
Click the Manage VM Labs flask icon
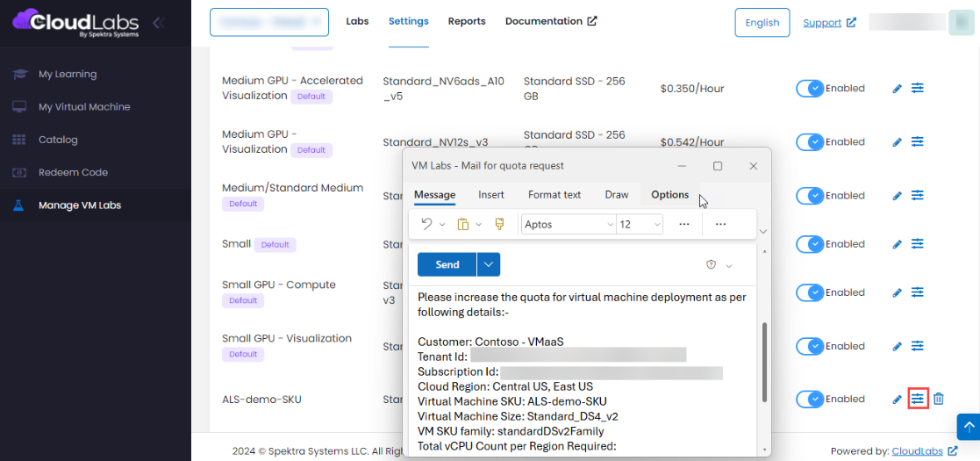tap(18, 205)
